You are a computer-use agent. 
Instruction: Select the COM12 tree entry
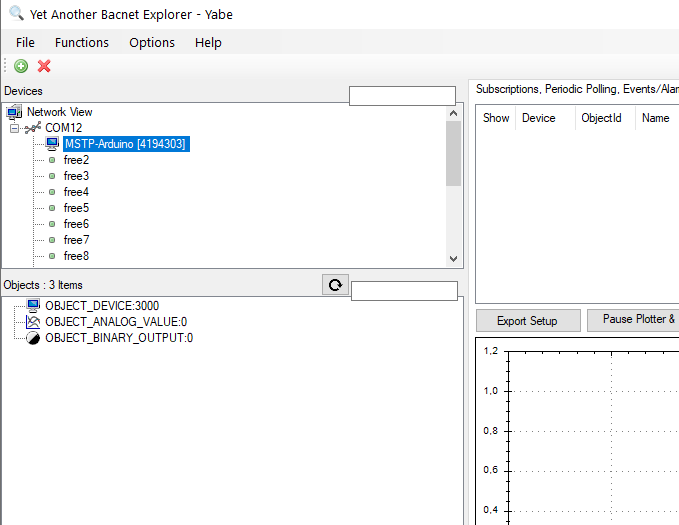tap(64, 128)
